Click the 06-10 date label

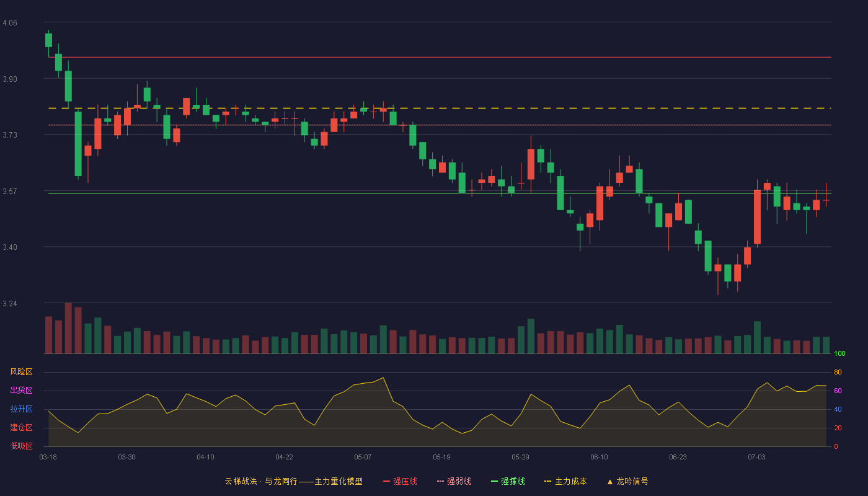[x=599, y=457]
